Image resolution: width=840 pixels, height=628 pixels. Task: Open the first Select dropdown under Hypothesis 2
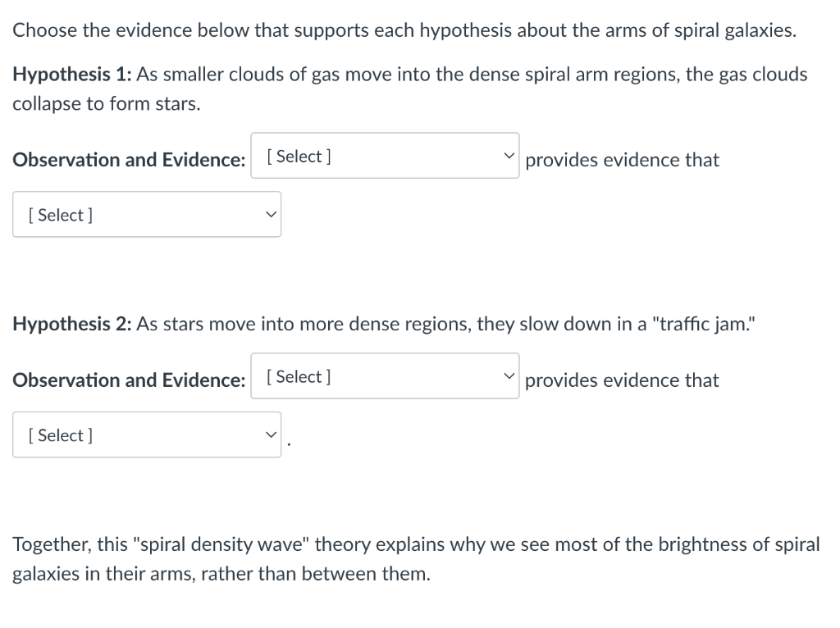point(385,375)
